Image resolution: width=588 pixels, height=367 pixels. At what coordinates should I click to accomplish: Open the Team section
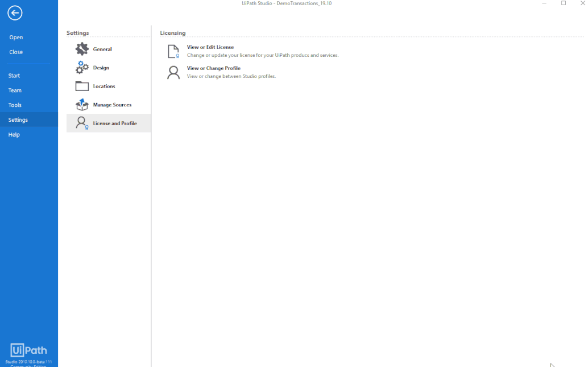click(14, 90)
